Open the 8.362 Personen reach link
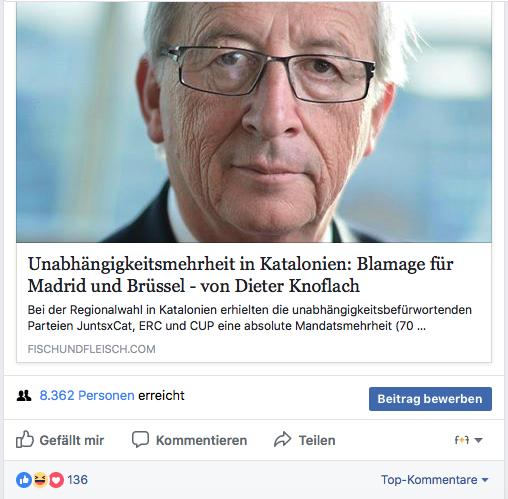The image size is (508, 499). [x=87, y=396]
